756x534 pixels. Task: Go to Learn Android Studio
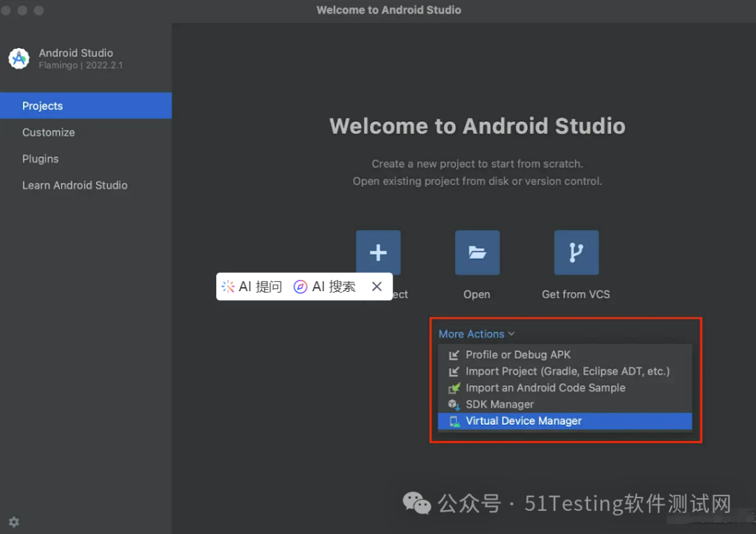coord(86,185)
